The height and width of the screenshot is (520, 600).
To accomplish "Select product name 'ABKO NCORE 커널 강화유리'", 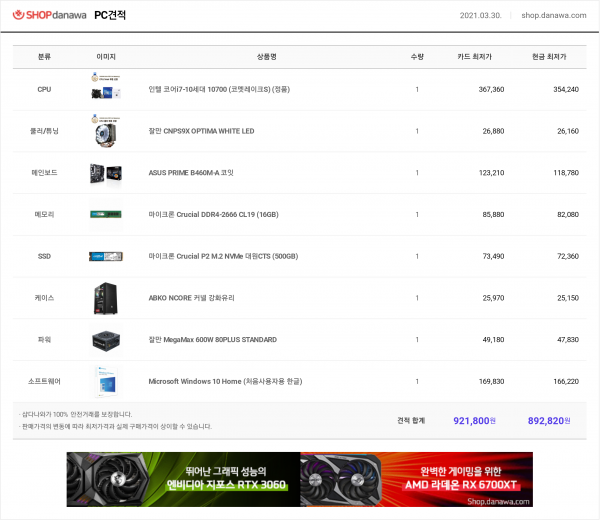I will click(191, 298).
